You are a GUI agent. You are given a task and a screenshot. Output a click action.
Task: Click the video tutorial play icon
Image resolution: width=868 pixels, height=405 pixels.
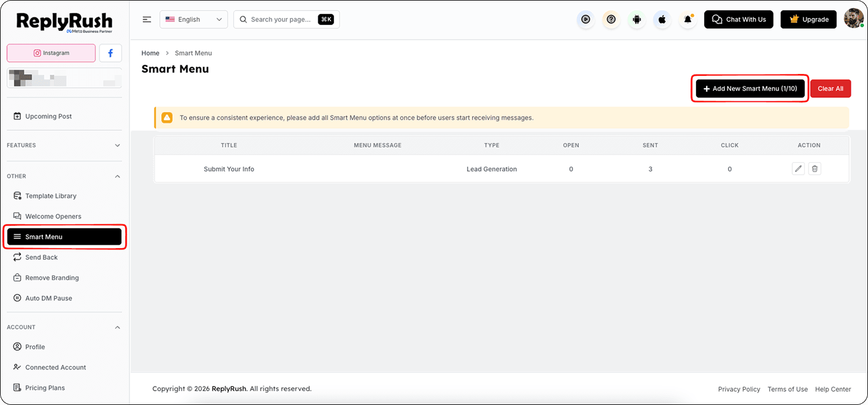pos(586,20)
